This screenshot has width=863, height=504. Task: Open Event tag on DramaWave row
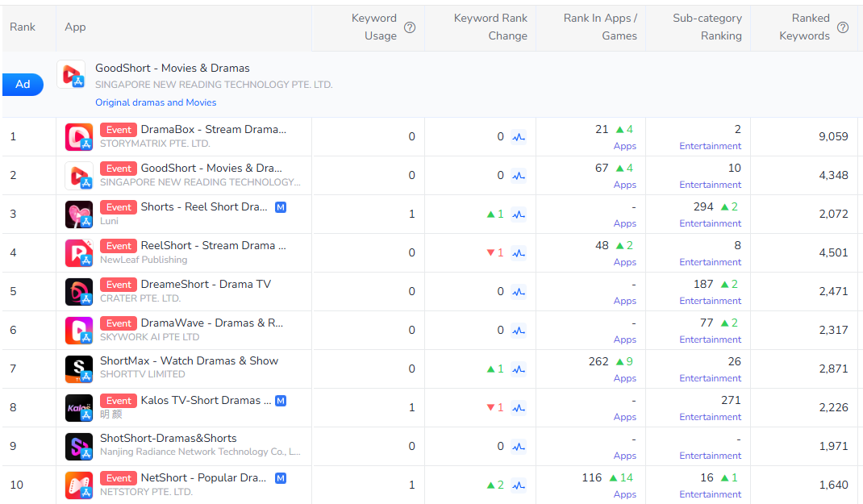tap(119, 323)
